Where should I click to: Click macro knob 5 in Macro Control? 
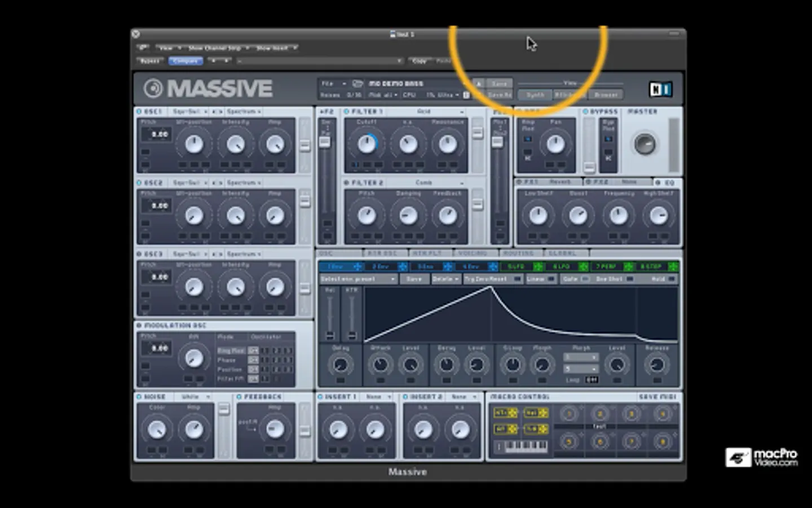tap(569, 441)
